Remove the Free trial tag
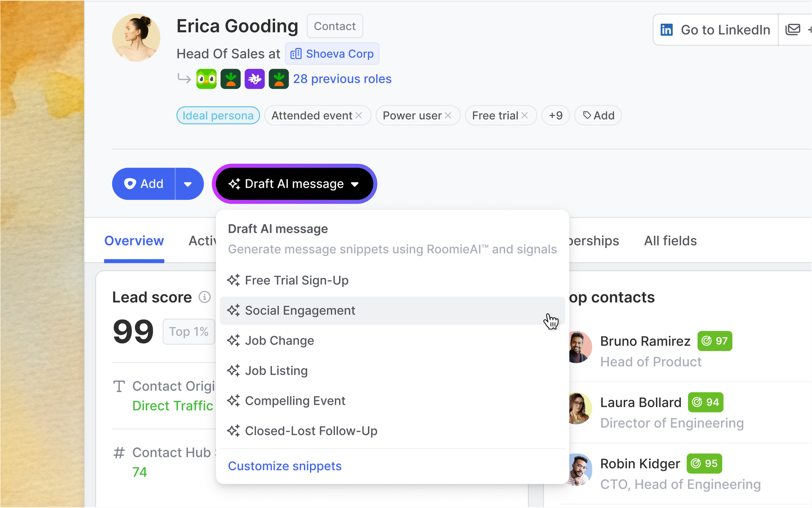The height and width of the screenshot is (508, 812). pos(525,115)
